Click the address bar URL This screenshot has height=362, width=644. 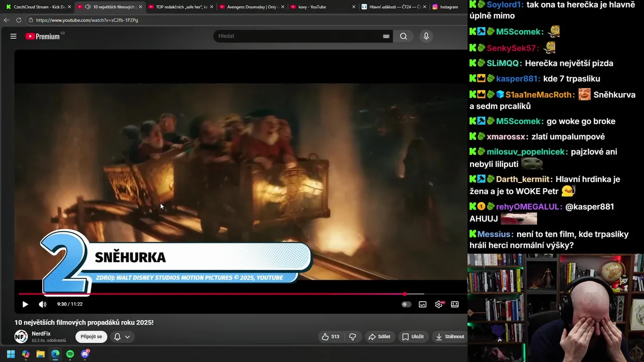pyautogui.click(x=87, y=20)
